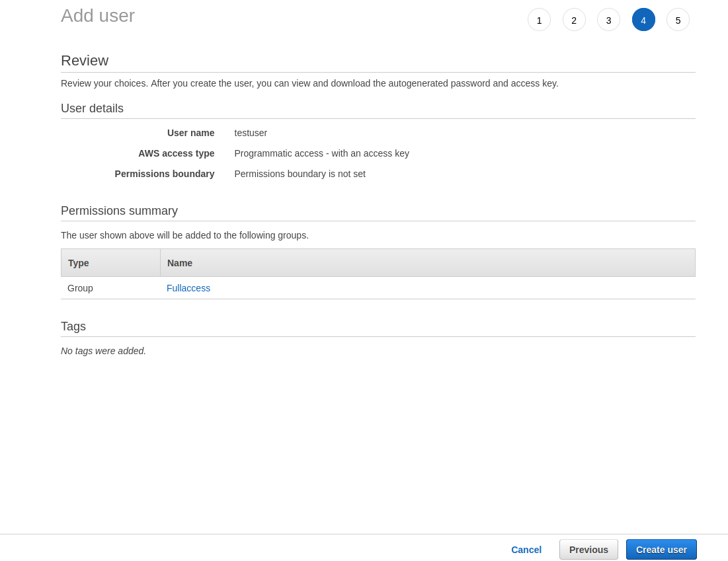Cancel the add user wizard
Viewport: 728px width, 561px height.
pos(526,550)
